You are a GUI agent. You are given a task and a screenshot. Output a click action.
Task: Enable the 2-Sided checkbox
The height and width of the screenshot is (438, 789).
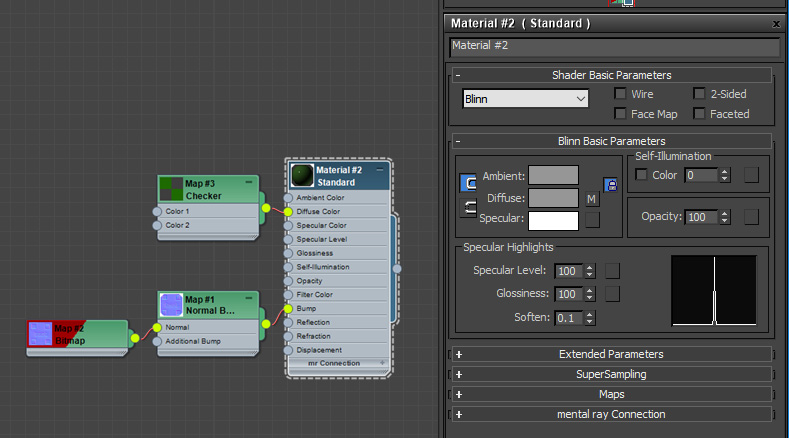pyautogui.click(x=700, y=94)
